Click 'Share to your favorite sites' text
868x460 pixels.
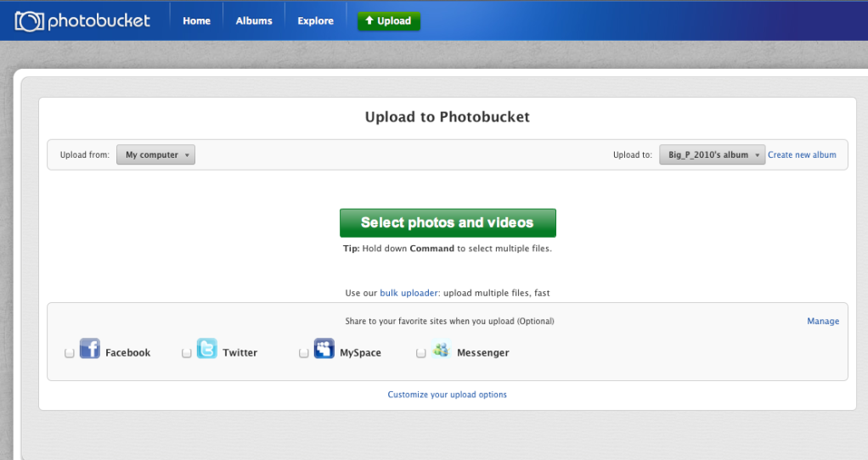449,321
